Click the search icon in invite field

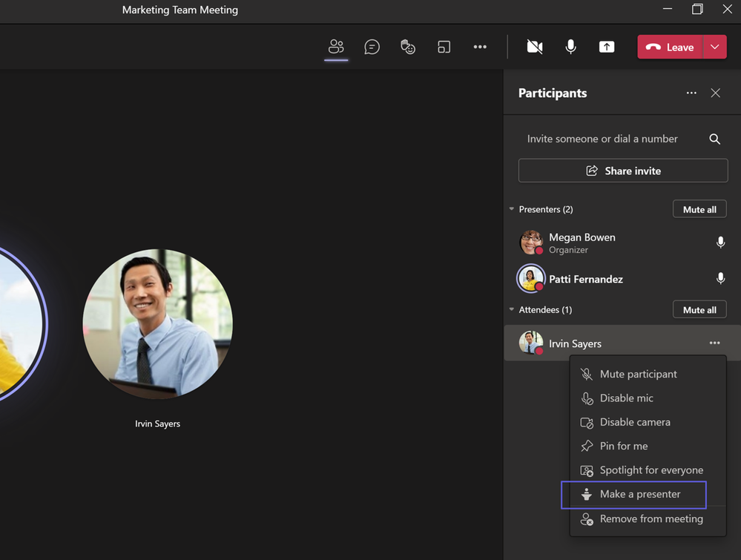point(714,139)
